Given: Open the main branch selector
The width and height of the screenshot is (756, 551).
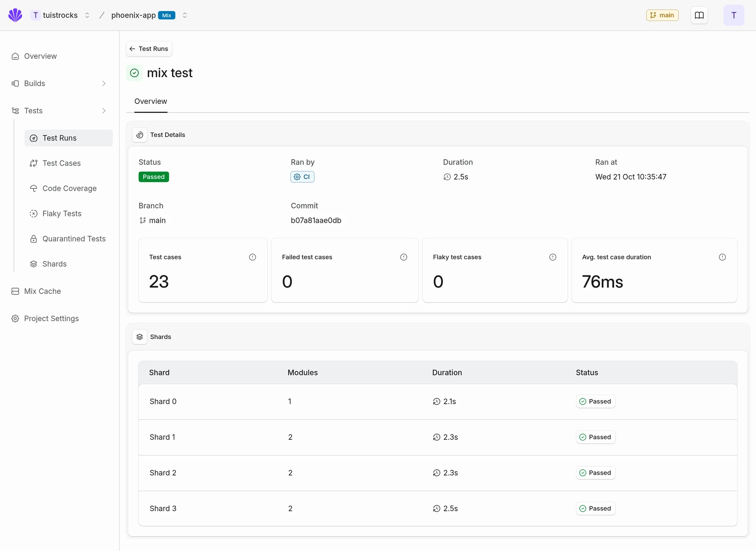Looking at the screenshot, I should coord(662,15).
